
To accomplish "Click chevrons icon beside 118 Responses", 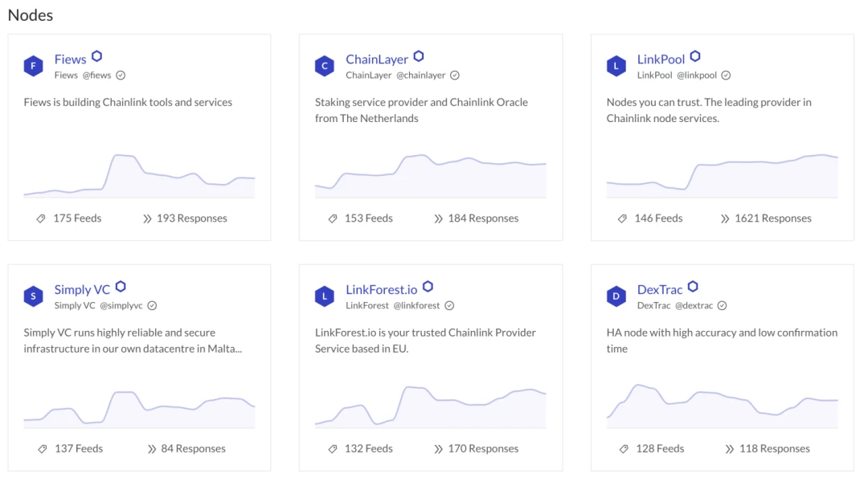I will (x=730, y=449).
